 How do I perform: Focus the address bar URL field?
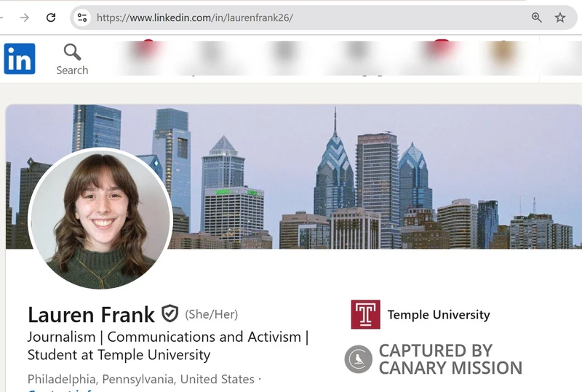click(291, 17)
